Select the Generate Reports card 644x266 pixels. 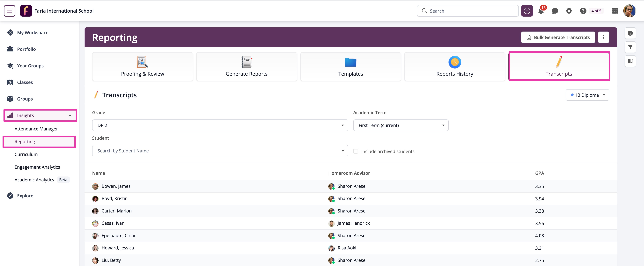tap(246, 66)
